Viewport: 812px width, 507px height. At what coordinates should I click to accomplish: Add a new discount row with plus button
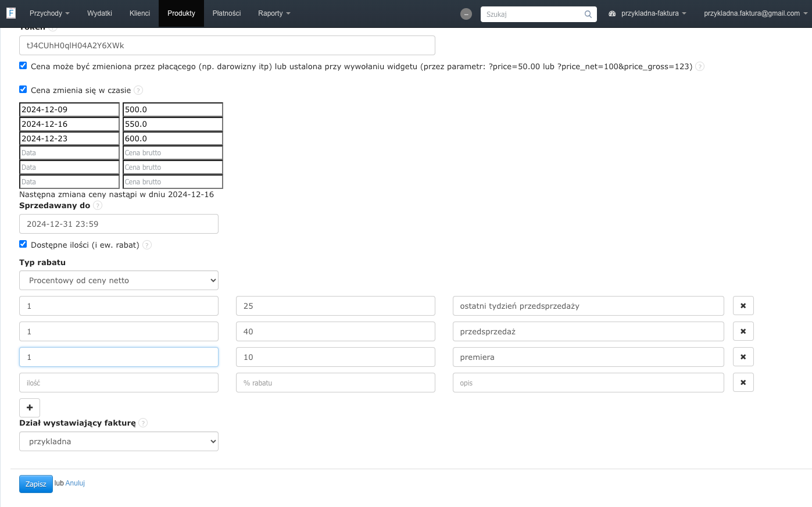click(30, 408)
